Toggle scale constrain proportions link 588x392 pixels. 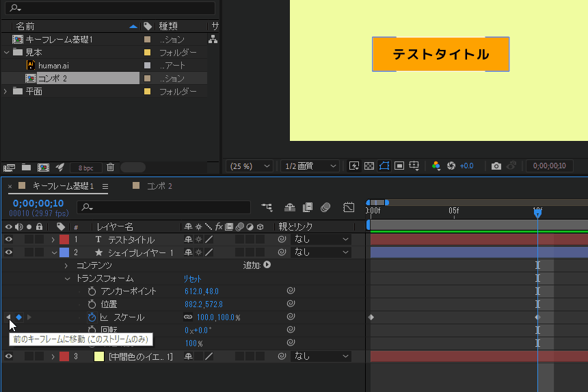click(x=188, y=317)
